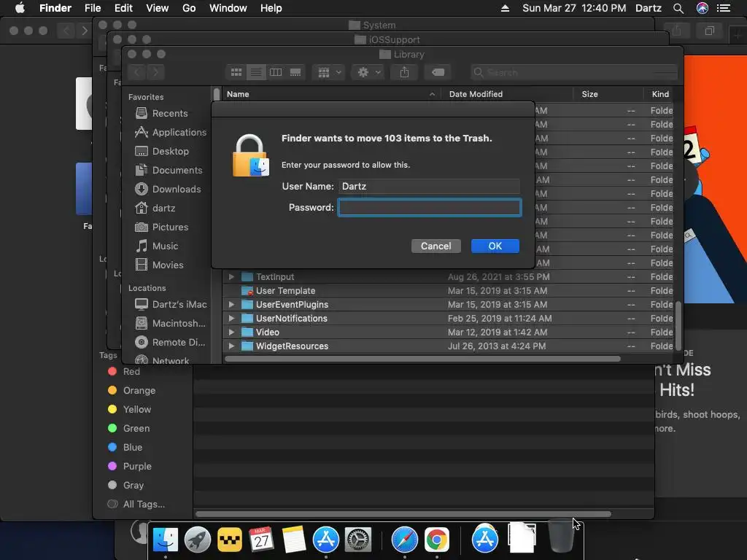Viewport: 747px width, 560px height.
Task: Select the Purple tag
Action: pos(129,467)
